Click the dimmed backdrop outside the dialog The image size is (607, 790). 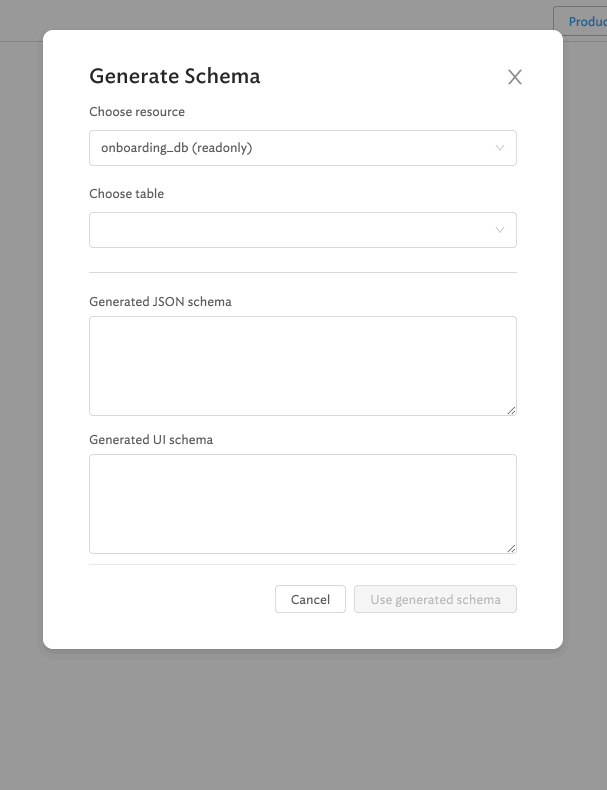tap(300, 720)
